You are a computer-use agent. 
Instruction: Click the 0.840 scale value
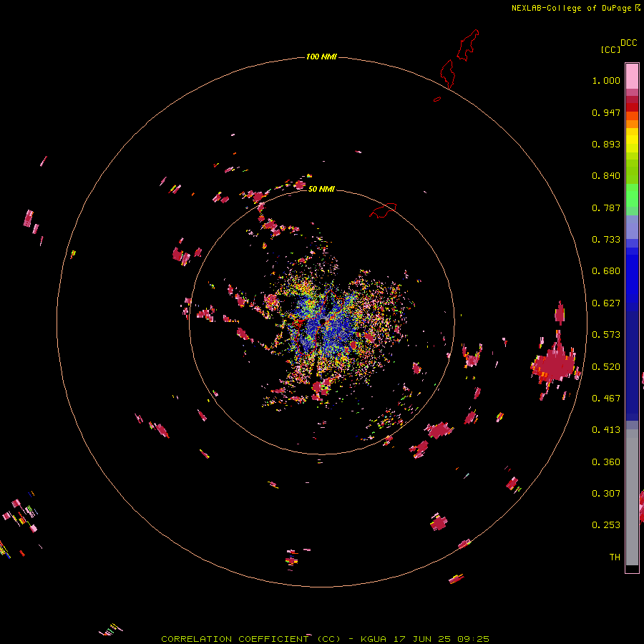606,176
